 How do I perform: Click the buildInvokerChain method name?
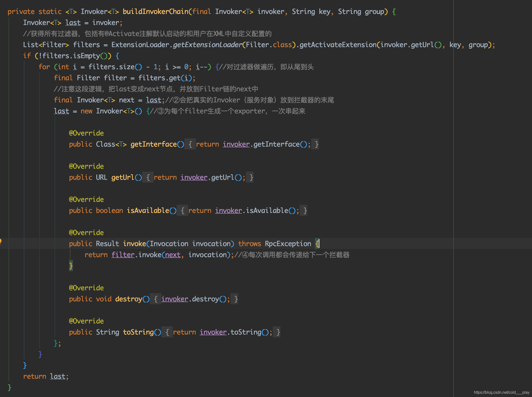point(156,12)
